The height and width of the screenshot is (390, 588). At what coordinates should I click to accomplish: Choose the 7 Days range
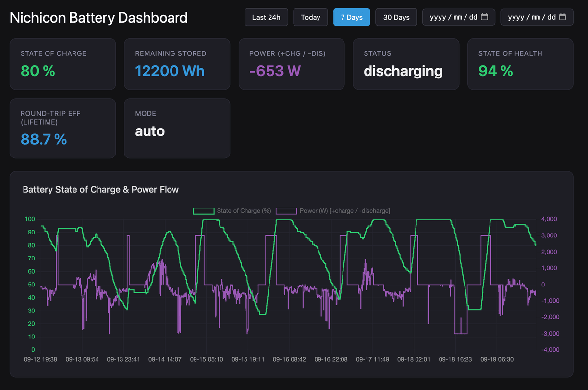point(352,17)
